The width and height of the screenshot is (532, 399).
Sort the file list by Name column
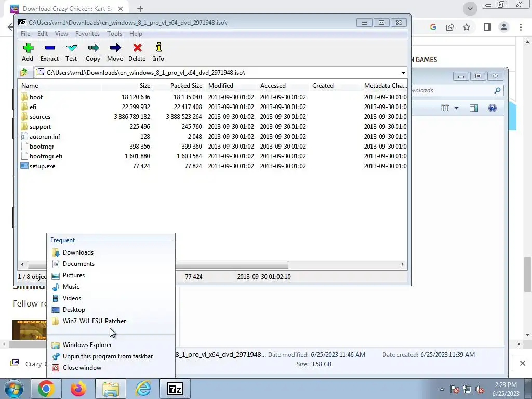(59, 86)
